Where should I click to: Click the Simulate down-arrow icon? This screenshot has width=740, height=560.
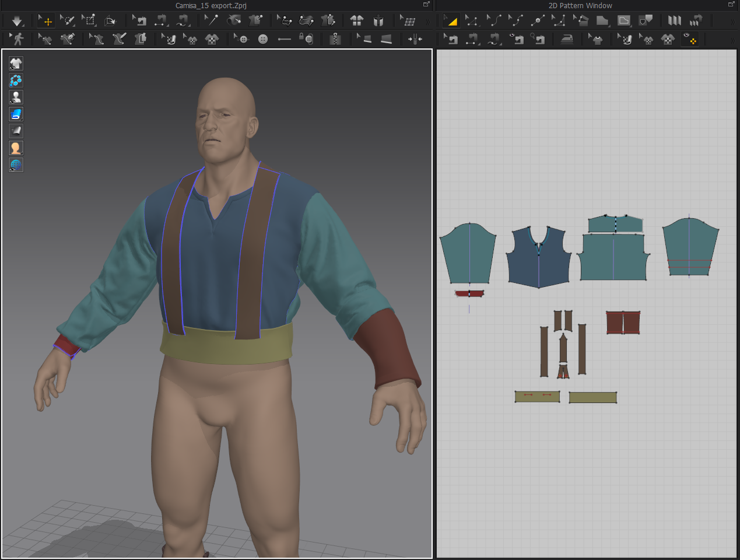coord(17,21)
